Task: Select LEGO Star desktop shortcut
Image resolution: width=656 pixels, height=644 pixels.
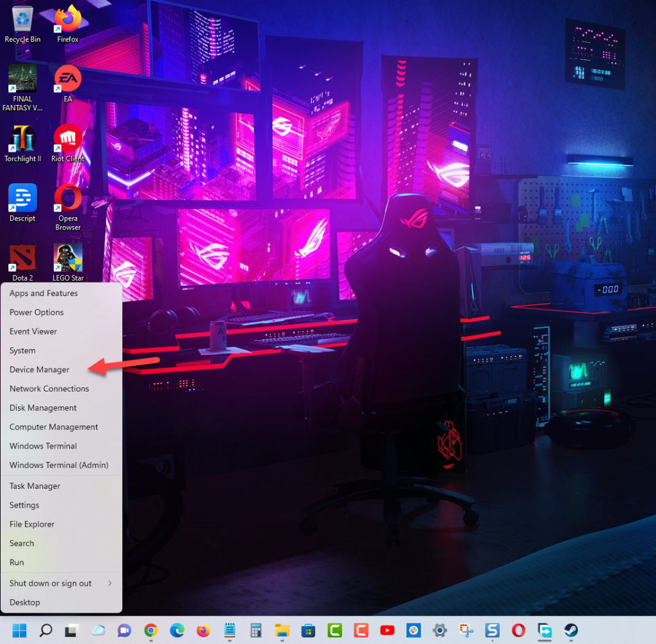Action: [68, 263]
